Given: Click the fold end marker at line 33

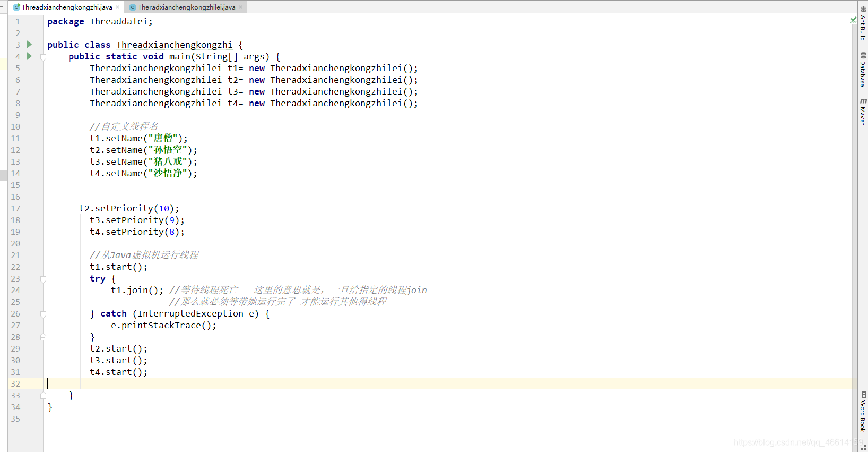Looking at the screenshot, I should coord(44,396).
